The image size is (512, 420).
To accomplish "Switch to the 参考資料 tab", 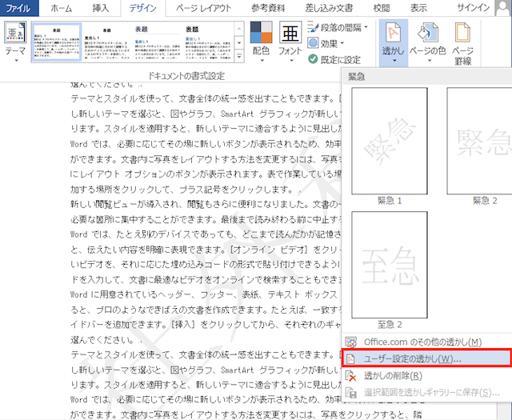I will (x=268, y=8).
